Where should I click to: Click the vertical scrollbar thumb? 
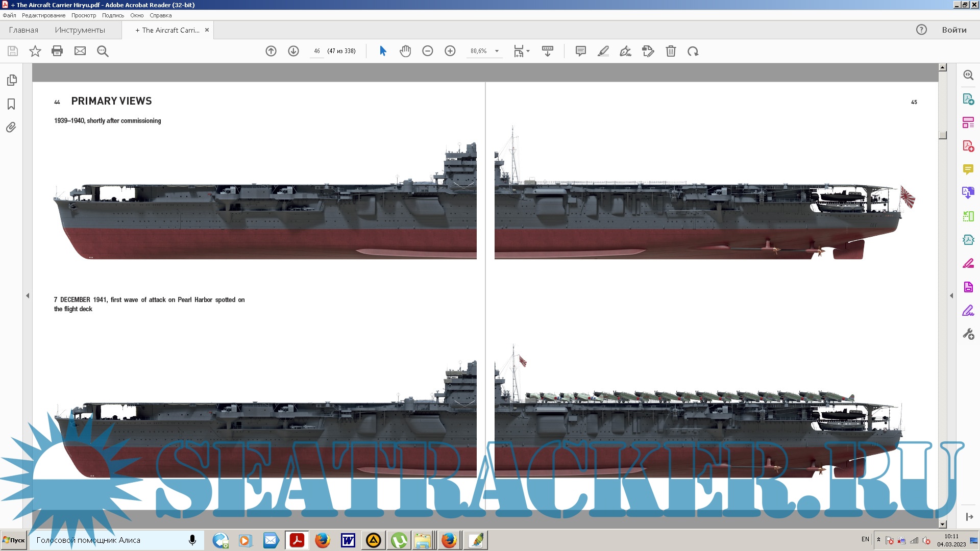tap(943, 135)
